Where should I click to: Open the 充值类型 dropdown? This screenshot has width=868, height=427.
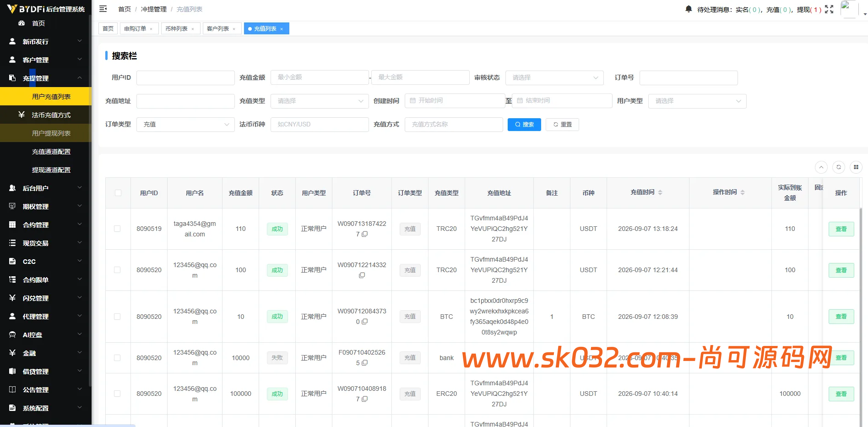pos(320,101)
